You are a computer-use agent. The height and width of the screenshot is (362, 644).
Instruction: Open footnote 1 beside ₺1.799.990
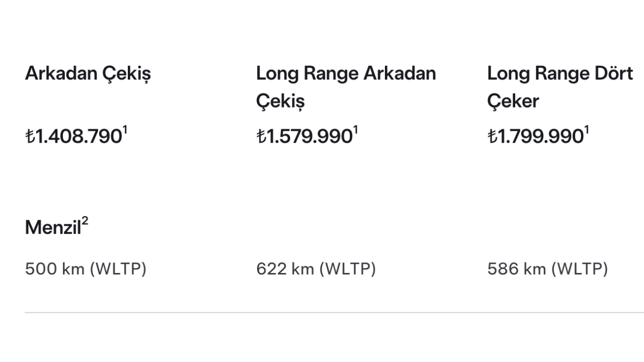(x=586, y=131)
